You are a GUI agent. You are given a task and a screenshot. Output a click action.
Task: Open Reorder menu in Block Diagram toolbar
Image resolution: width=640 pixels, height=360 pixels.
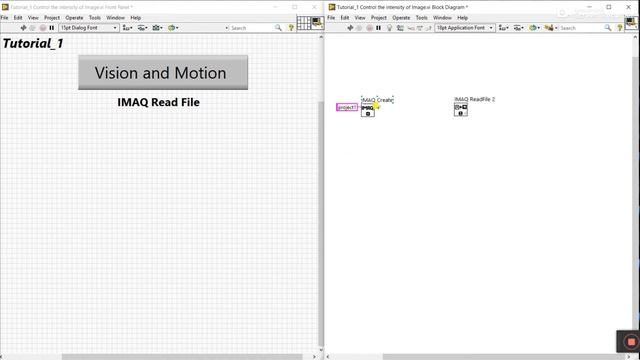coord(533,28)
